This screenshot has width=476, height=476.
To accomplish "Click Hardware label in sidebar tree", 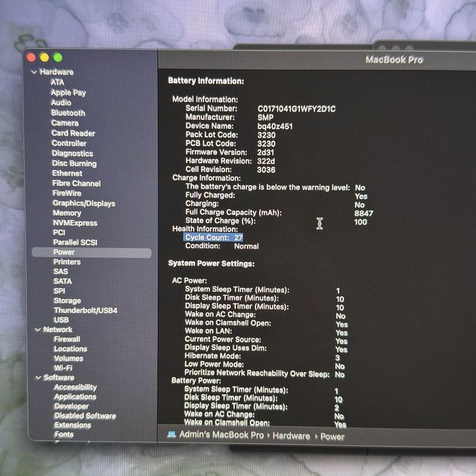I will tap(56, 72).
